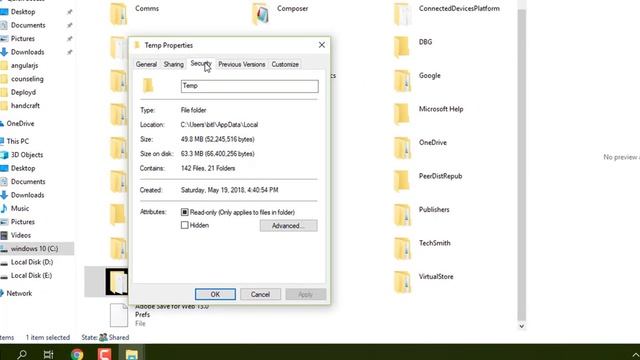Image resolution: width=640 pixels, height=360 pixels.
Task: Select the Publishers folder icon
Action: pos(402,214)
